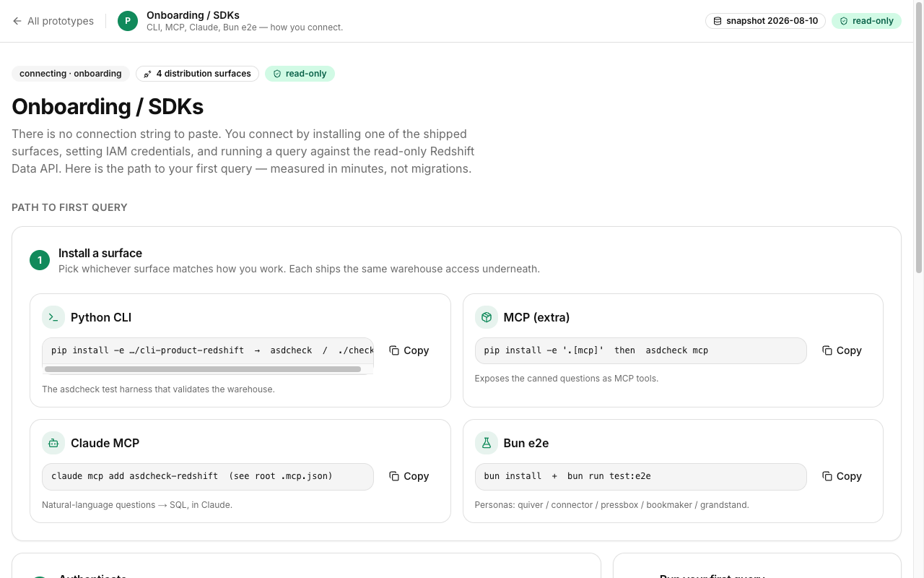Click the Claude MCP card title
The image size is (924, 578).
105,443
